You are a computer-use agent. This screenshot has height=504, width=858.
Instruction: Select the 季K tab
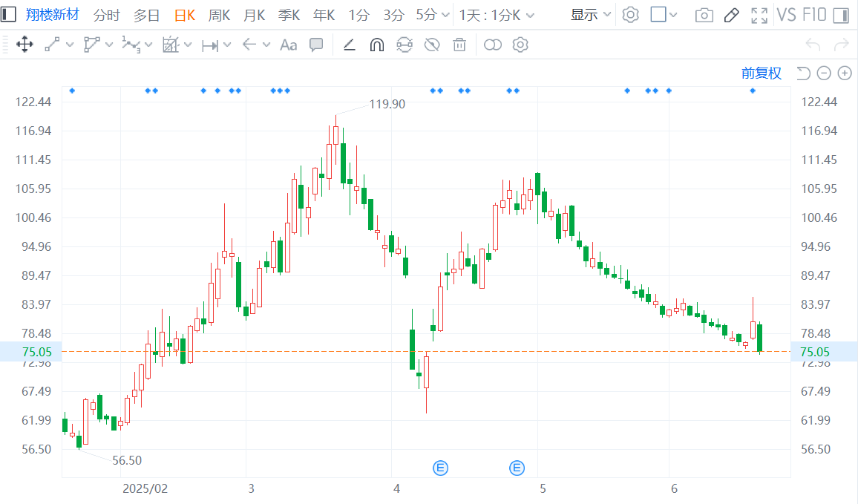tap(289, 15)
